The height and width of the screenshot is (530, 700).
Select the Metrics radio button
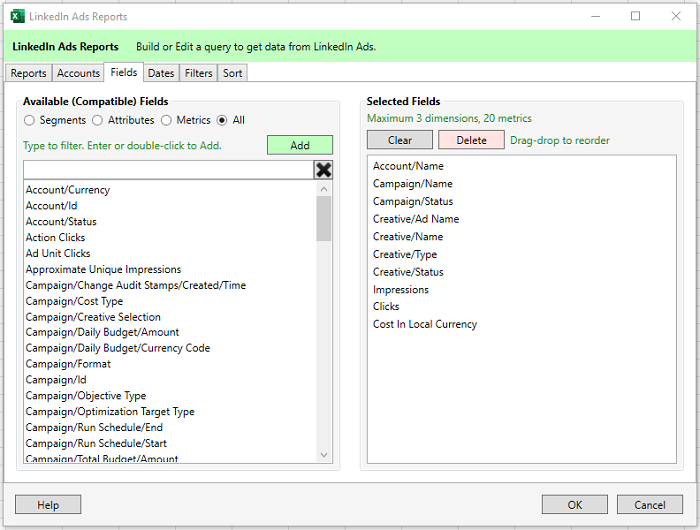[x=166, y=120]
